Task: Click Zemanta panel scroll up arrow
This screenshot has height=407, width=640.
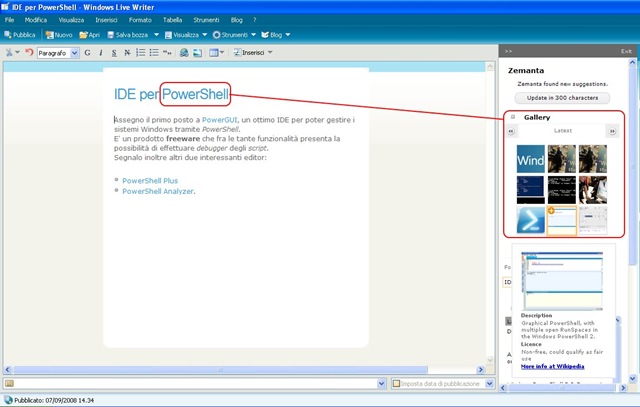Action: click(632, 63)
